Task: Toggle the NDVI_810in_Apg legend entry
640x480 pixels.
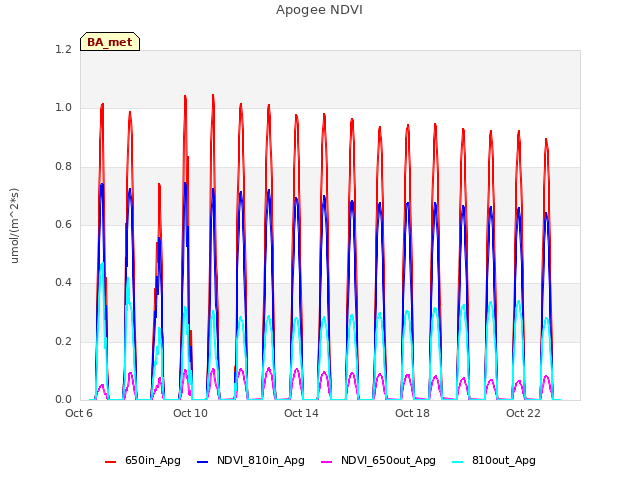Action: (251, 461)
